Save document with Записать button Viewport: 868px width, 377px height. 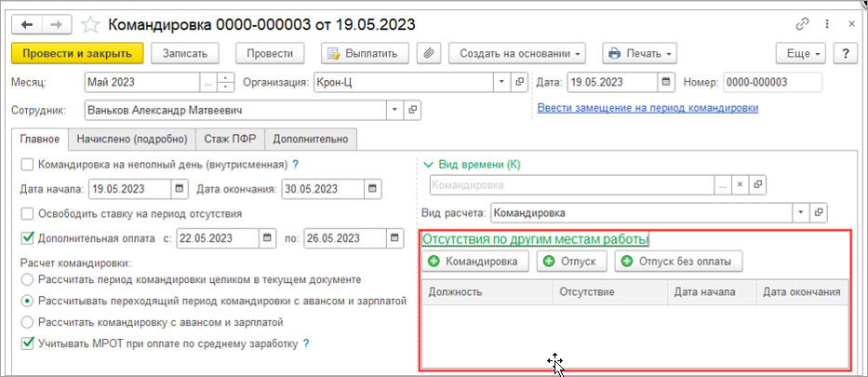pos(185,54)
